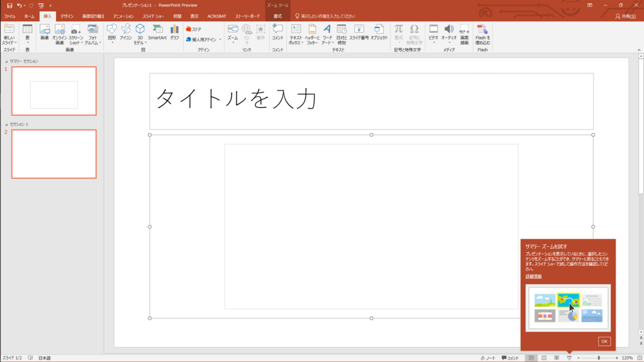Image resolution: width=644 pixels, height=362 pixels.
Task: Switch to the 画面切り替え tab
Action: 93,16
